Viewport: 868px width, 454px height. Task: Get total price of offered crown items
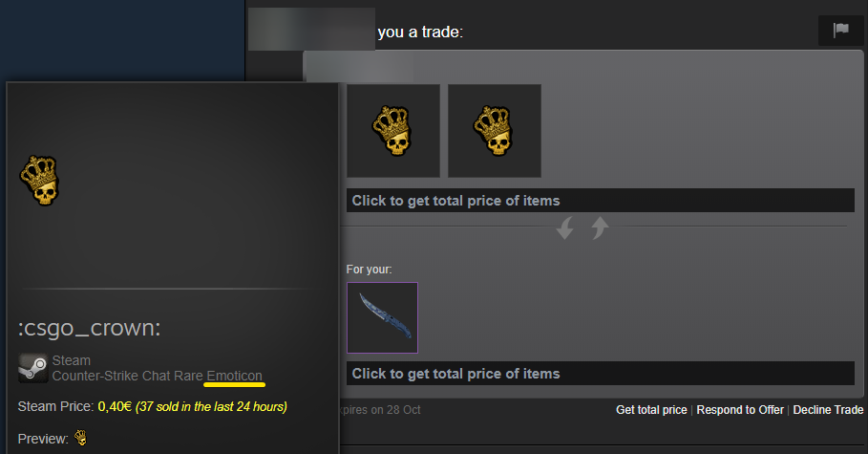tap(600, 201)
